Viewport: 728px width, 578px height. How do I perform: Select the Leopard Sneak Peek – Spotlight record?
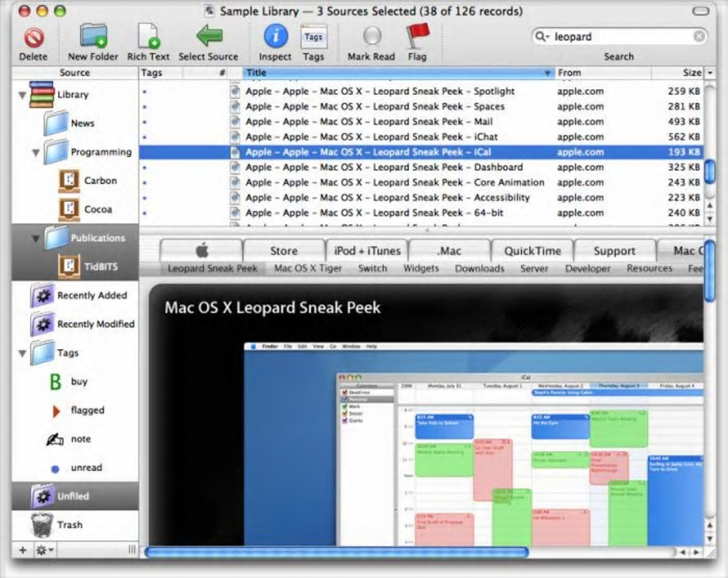[421, 91]
